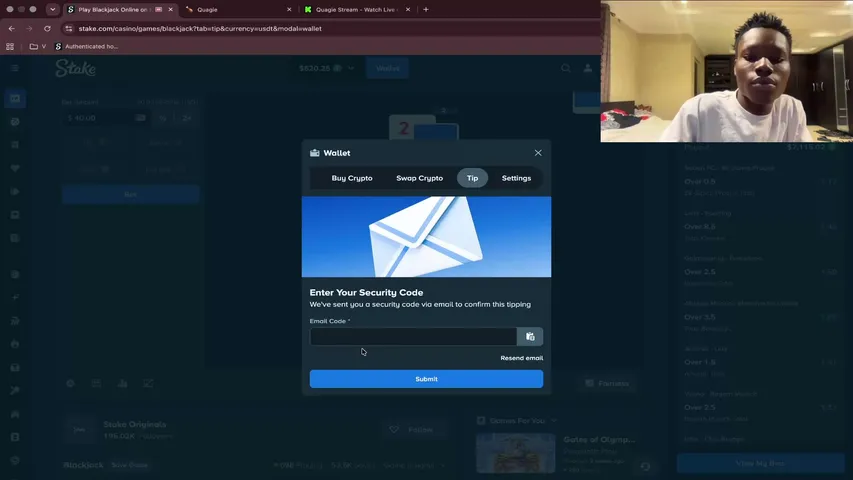The image size is (853, 480).
Task: Click the Resend email link
Action: [522, 358]
